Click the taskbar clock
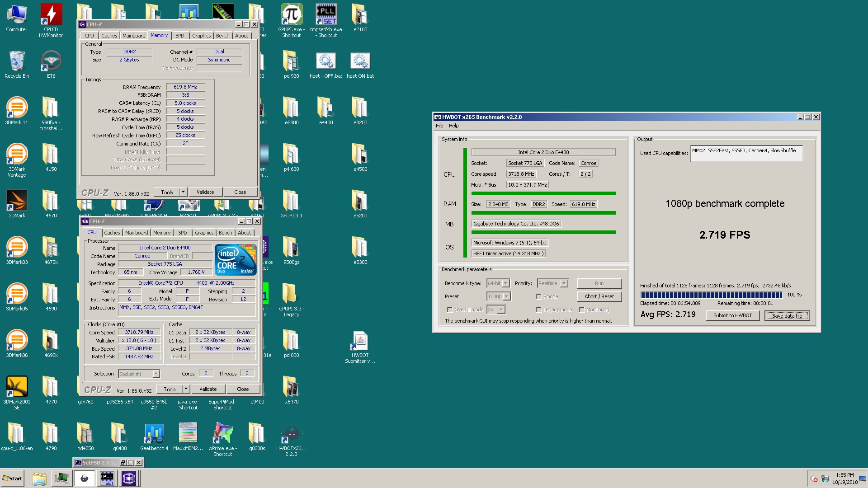 (845, 479)
